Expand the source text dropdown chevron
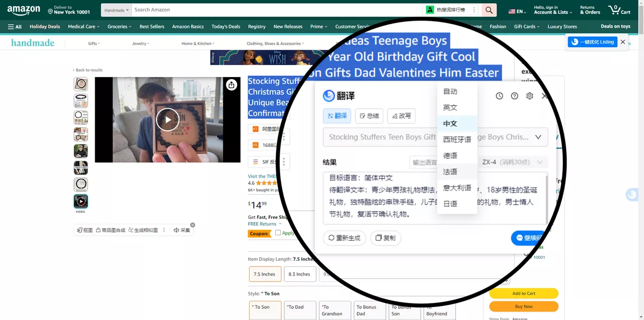644x320 pixels. click(538, 137)
